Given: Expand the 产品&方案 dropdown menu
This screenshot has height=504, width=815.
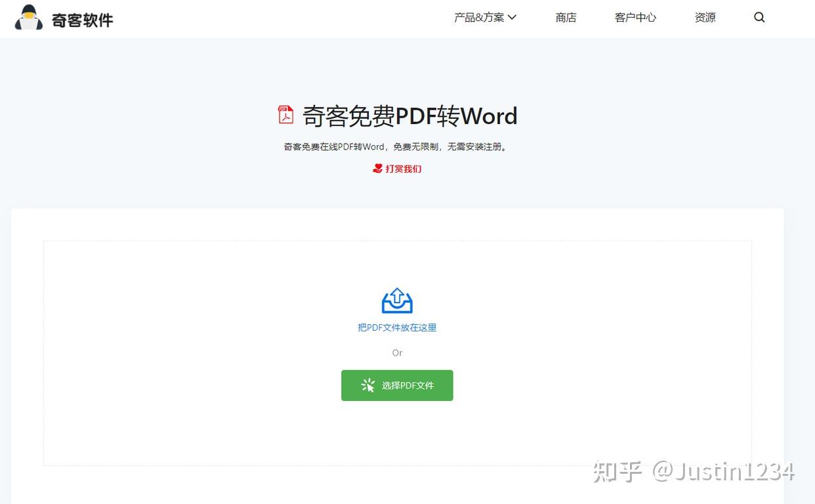Looking at the screenshot, I should [485, 18].
